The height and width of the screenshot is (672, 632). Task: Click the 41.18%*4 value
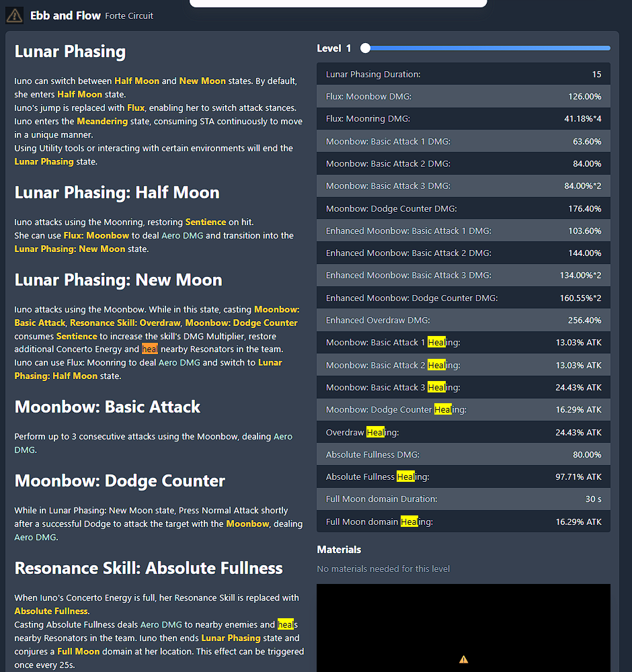coord(583,119)
